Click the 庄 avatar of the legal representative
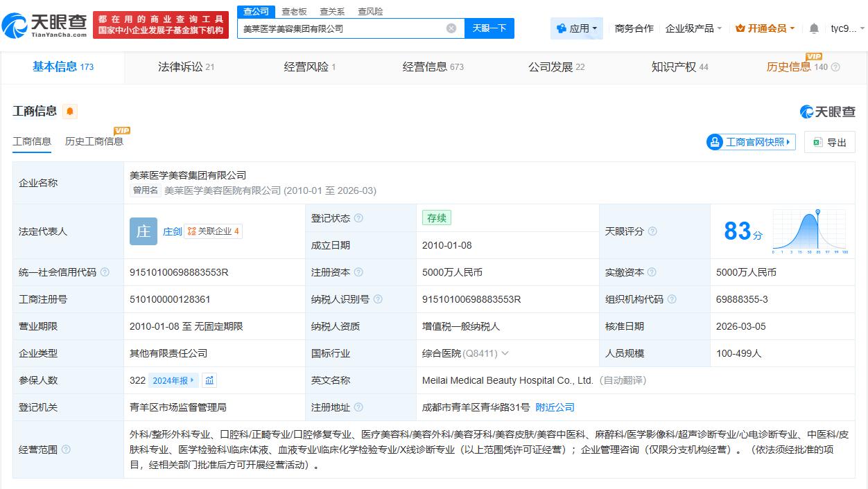The width and height of the screenshot is (868, 489). [x=143, y=231]
